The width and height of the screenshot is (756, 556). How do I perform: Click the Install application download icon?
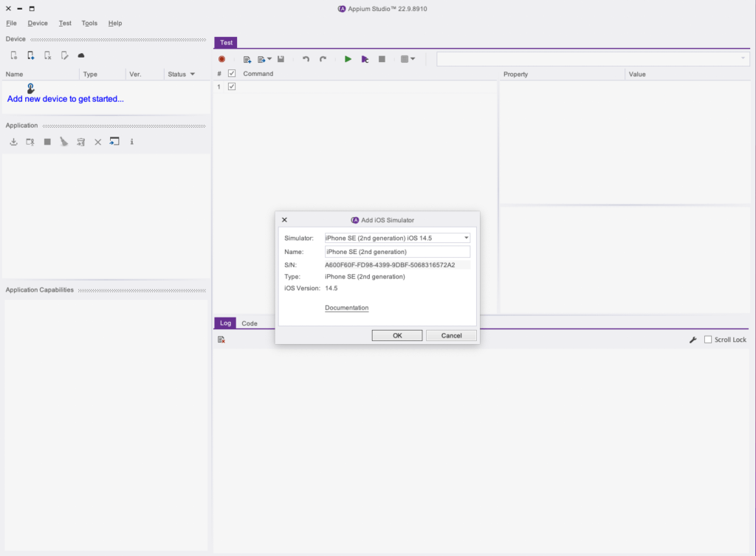coord(13,142)
